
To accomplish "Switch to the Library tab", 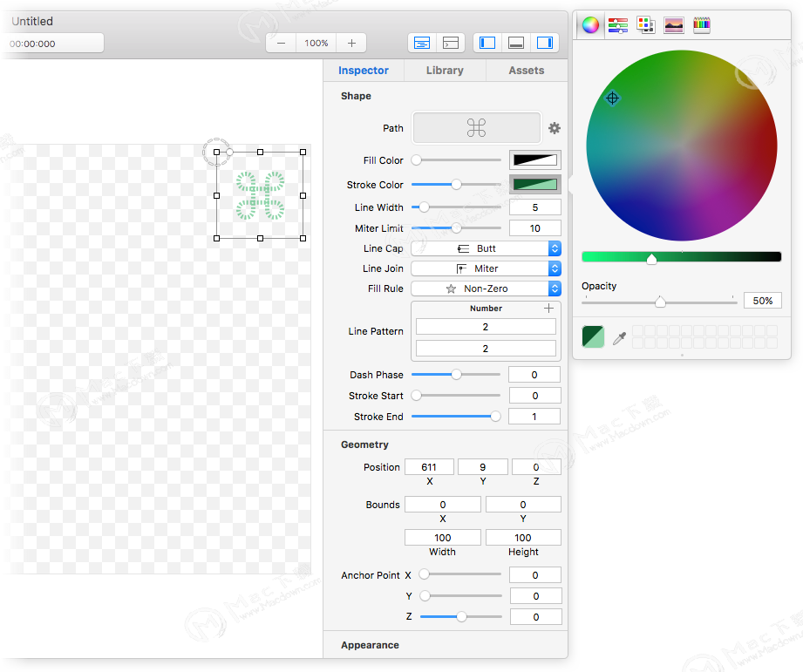I will click(x=445, y=71).
